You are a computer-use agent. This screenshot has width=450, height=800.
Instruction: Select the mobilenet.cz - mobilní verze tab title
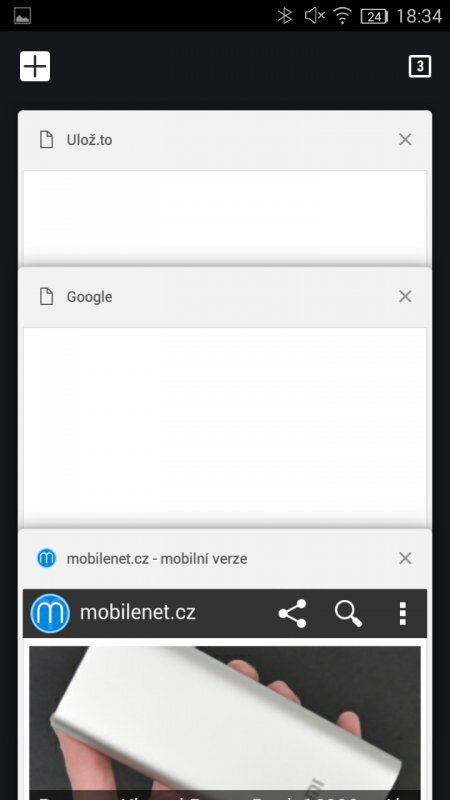(157, 559)
